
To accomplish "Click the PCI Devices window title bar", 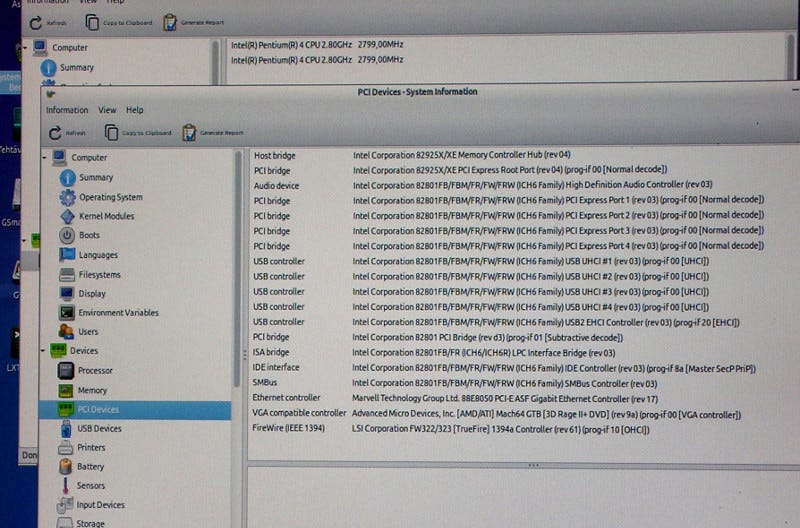I will pyautogui.click(x=417, y=92).
